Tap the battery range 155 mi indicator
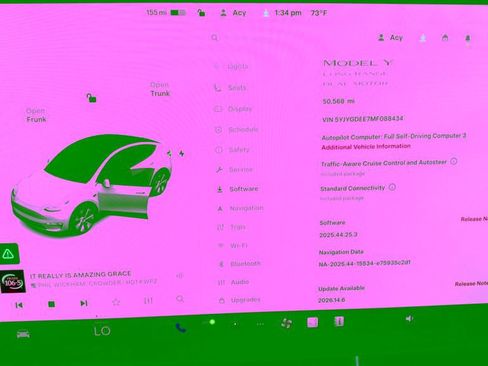 tap(166, 13)
